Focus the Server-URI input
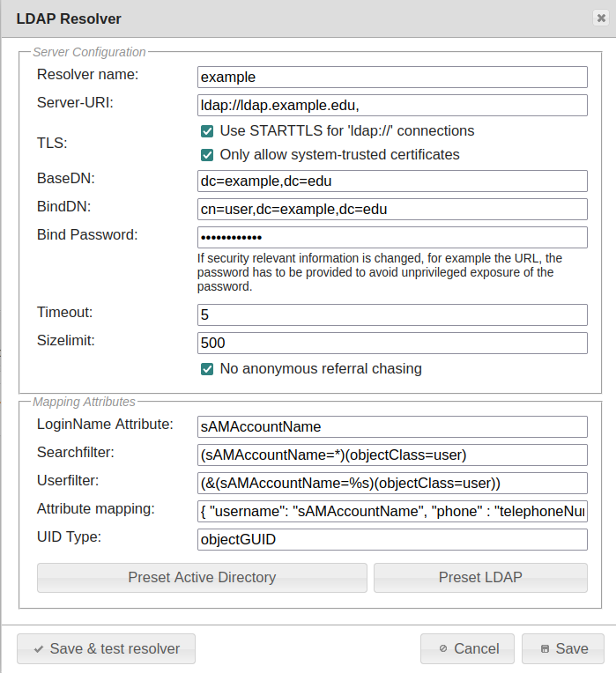Image resolution: width=616 pixels, height=673 pixels. click(x=392, y=106)
